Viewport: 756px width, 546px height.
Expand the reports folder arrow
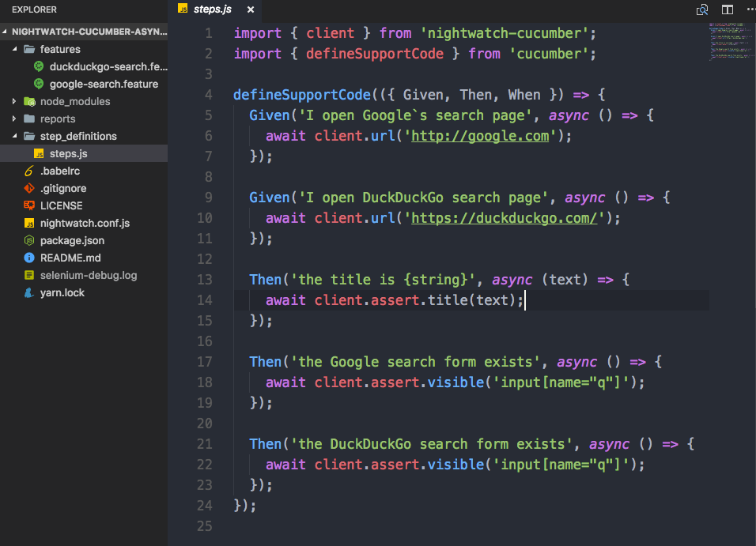tap(14, 119)
